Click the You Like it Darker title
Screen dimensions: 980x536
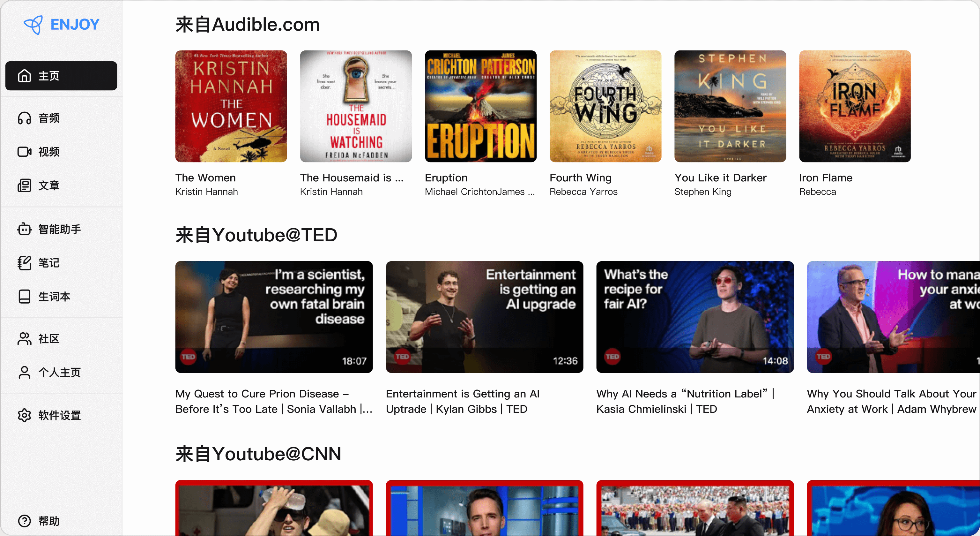pyautogui.click(x=720, y=178)
